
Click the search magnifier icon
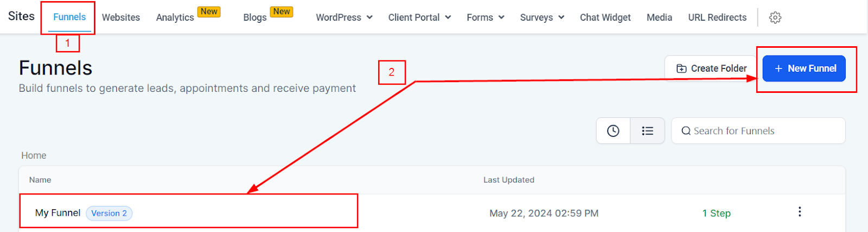(x=686, y=131)
